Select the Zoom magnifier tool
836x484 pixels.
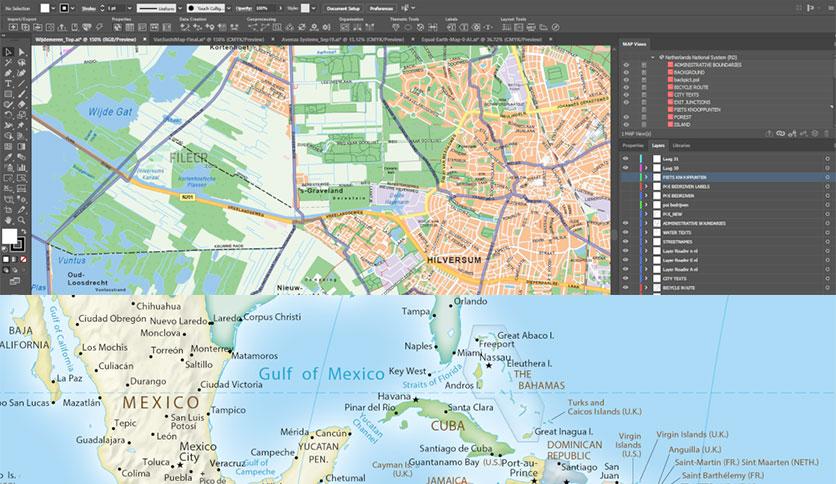coord(21,220)
